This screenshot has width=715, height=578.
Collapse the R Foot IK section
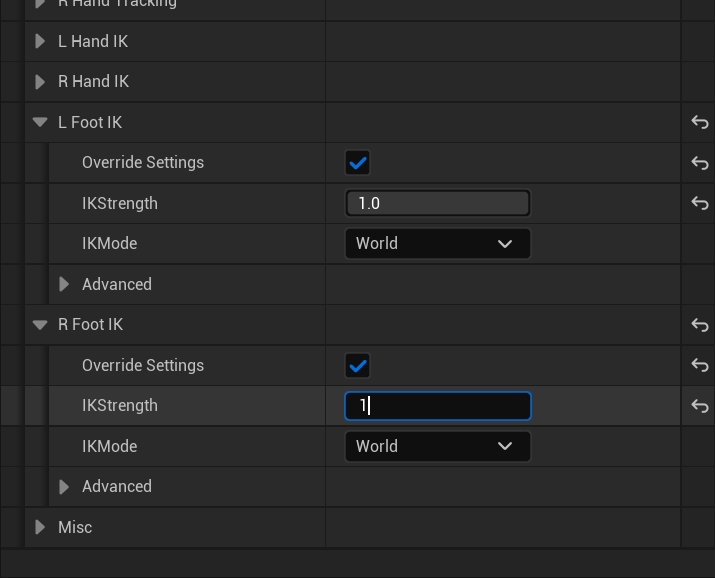point(40,325)
